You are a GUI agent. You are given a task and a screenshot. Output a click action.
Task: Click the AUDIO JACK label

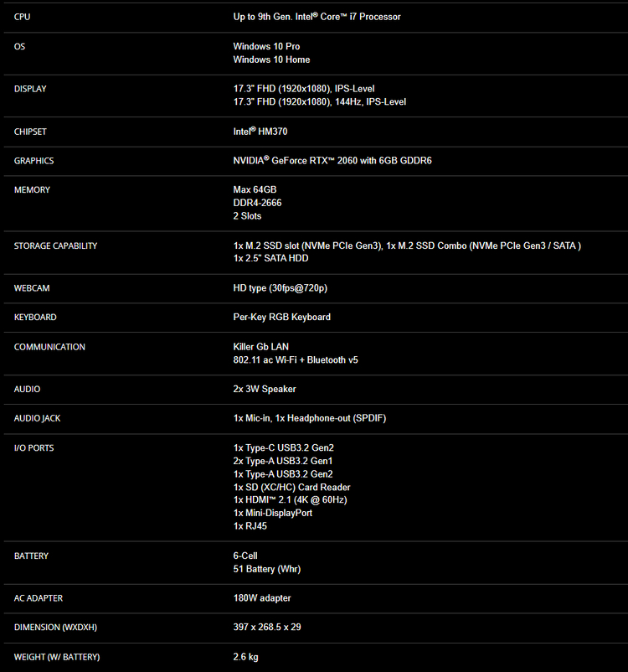(x=39, y=418)
